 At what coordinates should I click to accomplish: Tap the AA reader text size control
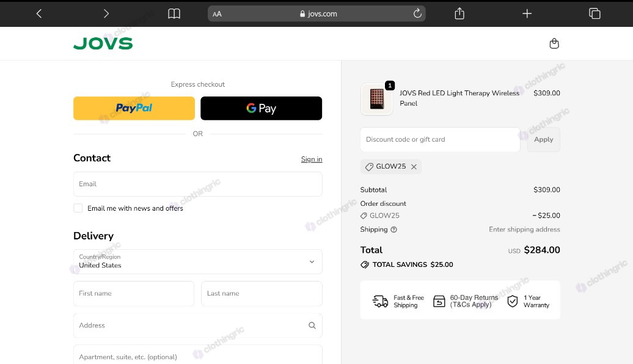(217, 14)
